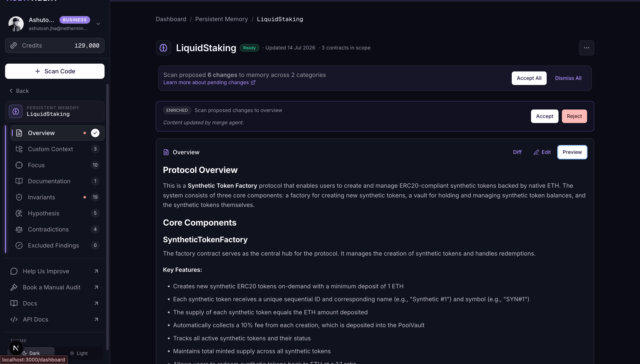This screenshot has width=640, height=364.
Task: Accept the overview change
Action: (545, 116)
